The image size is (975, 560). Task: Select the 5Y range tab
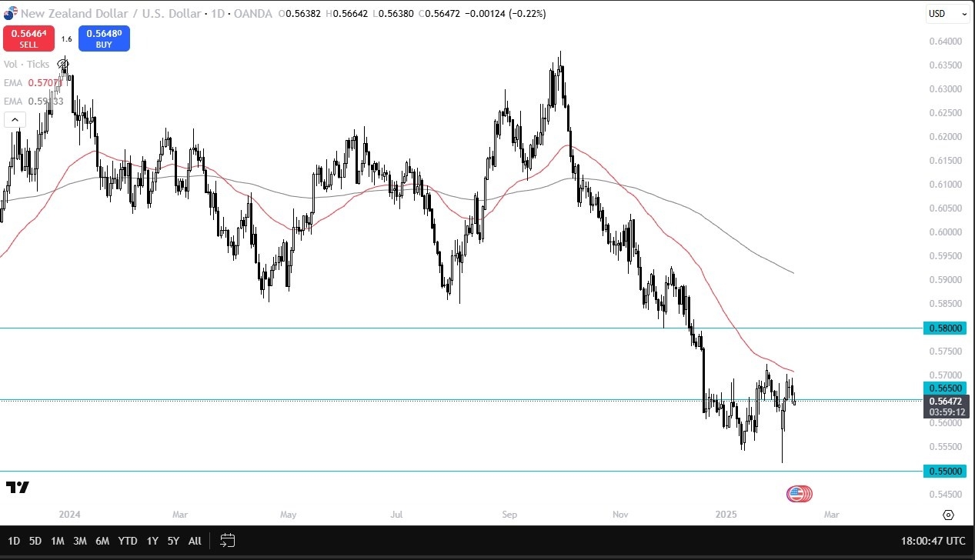[173, 541]
